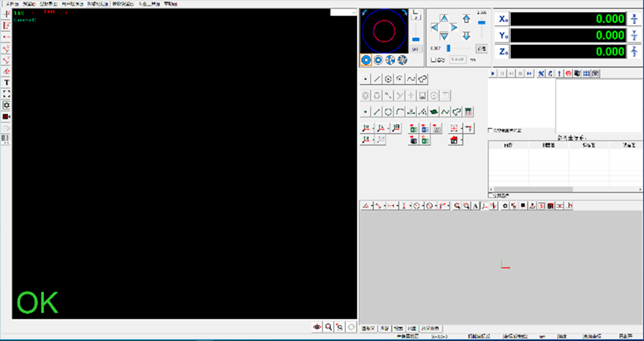Expand the first coordinate system dropdown arrow

click(x=373, y=128)
